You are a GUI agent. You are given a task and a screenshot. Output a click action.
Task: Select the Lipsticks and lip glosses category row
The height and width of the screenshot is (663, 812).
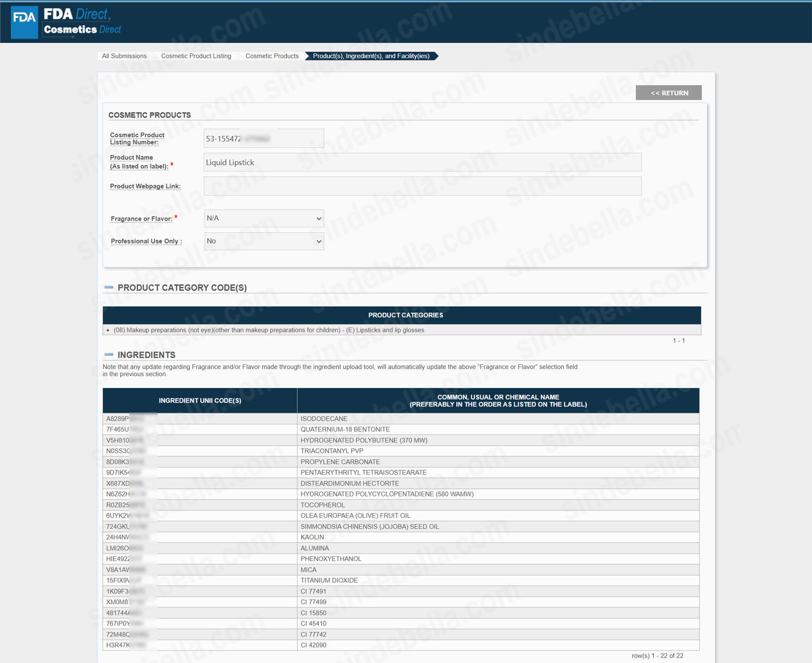point(402,330)
